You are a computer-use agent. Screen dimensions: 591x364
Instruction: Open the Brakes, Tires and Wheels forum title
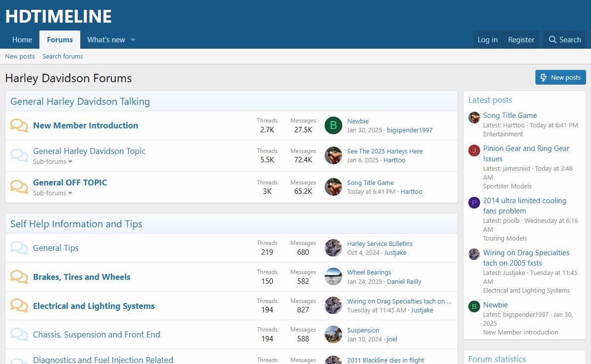pyautogui.click(x=82, y=277)
